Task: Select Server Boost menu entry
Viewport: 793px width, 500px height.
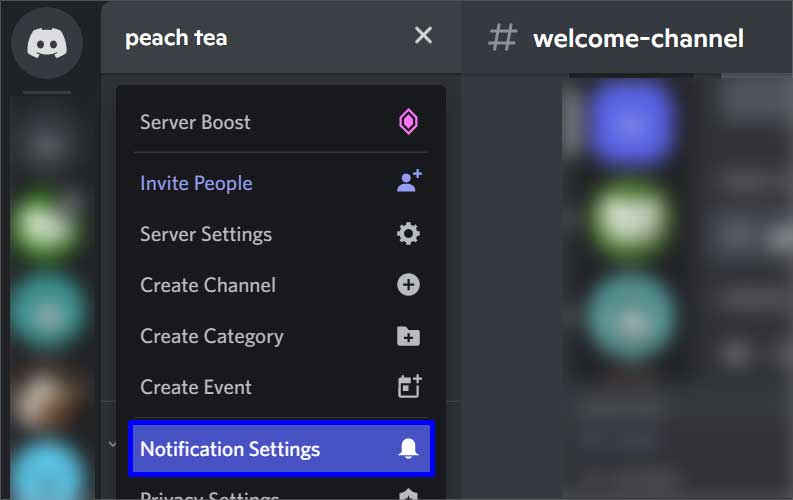Action: click(x=281, y=122)
